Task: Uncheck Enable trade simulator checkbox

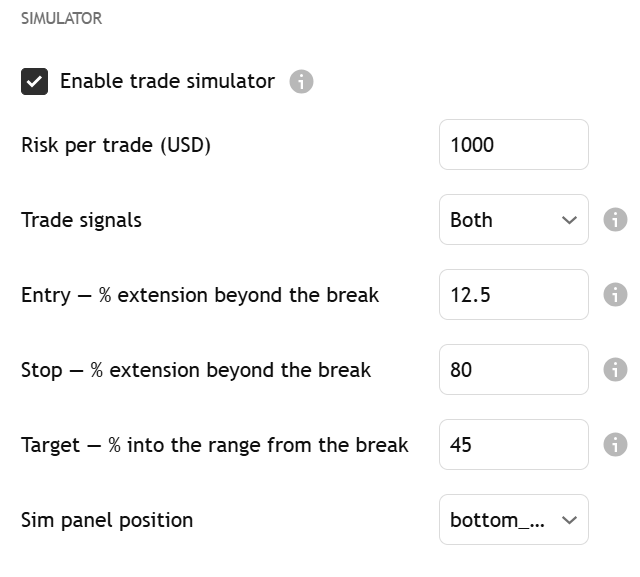Action: 34,82
